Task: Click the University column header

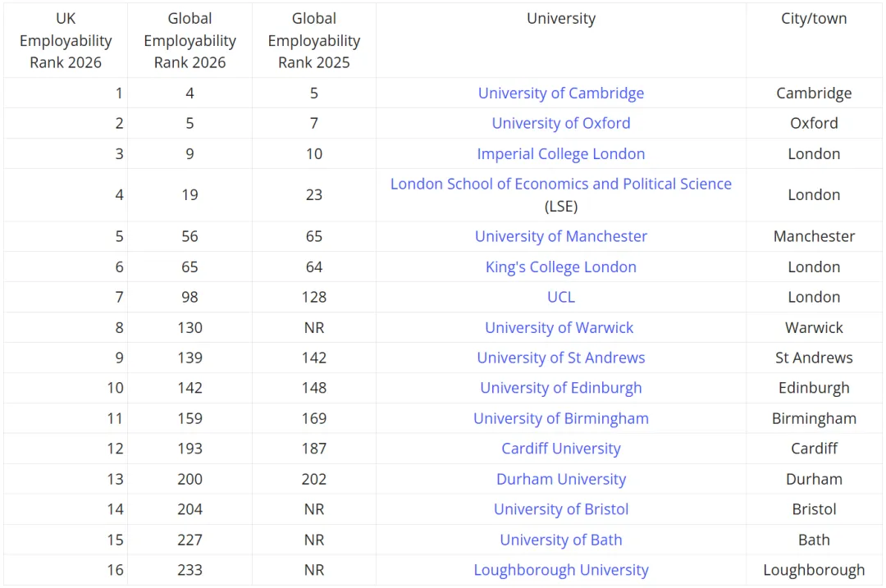Action: pos(560,19)
